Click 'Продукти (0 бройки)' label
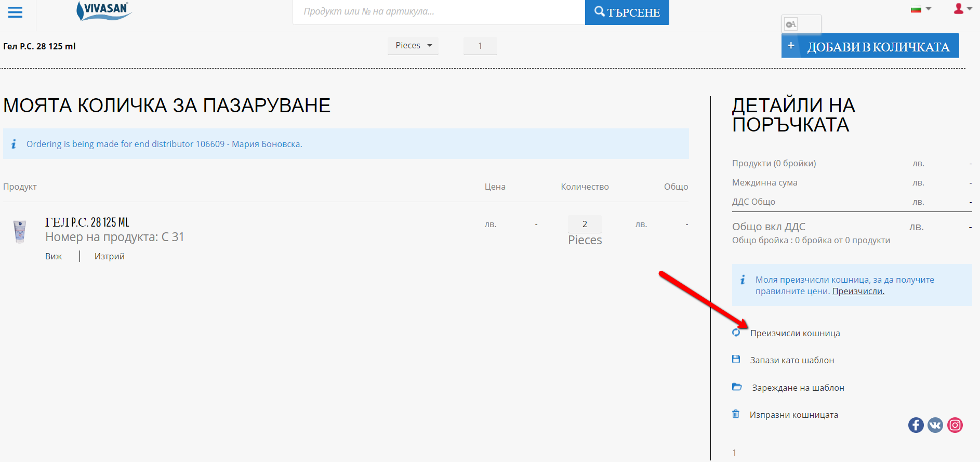This screenshot has width=980, height=462. point(774,163)
